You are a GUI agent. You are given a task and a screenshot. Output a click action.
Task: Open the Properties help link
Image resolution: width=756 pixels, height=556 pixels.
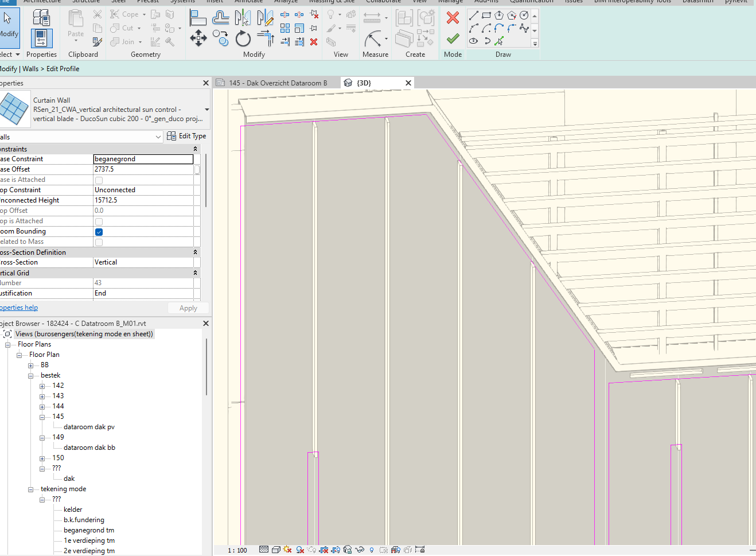tap(19, 307)
